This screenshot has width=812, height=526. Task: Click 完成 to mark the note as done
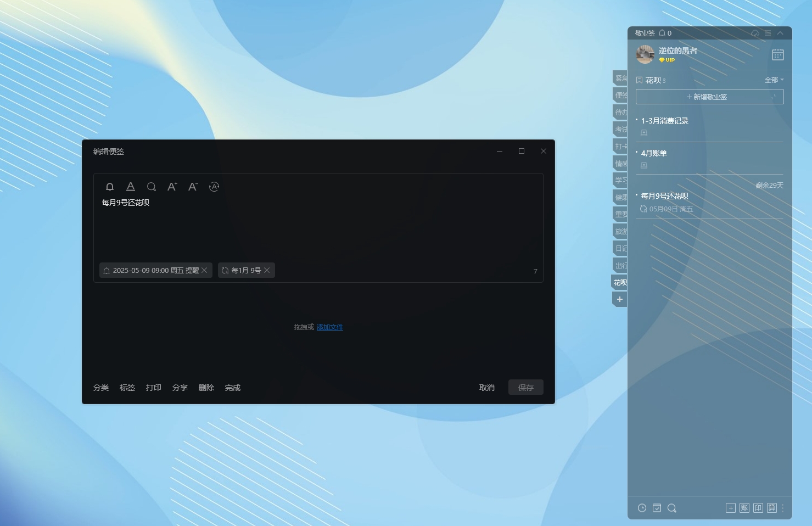pyautogui.click(x=233, y=388)
